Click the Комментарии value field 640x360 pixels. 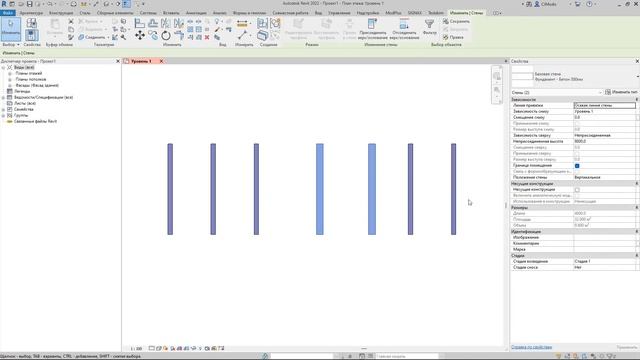(x=604, y=243)
